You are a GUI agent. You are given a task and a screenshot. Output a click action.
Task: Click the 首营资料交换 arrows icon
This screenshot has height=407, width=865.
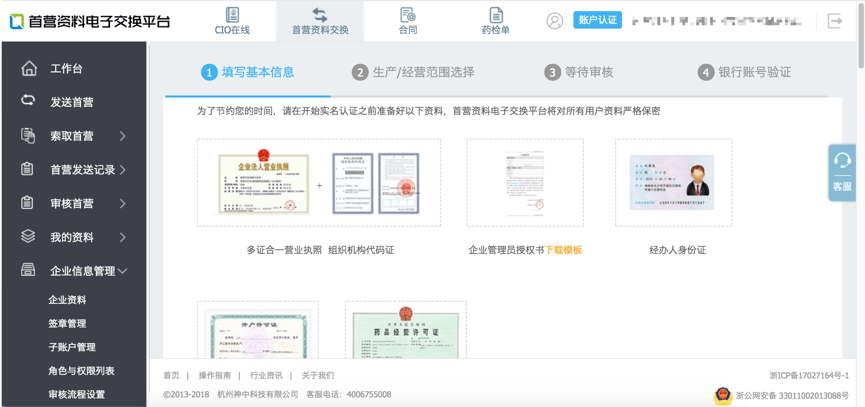click(319, 14)
